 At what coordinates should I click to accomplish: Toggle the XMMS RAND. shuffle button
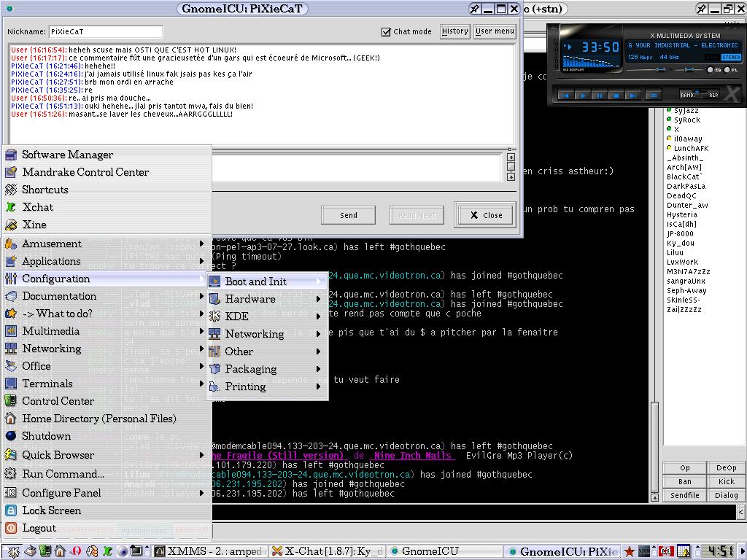coord(688,95)
